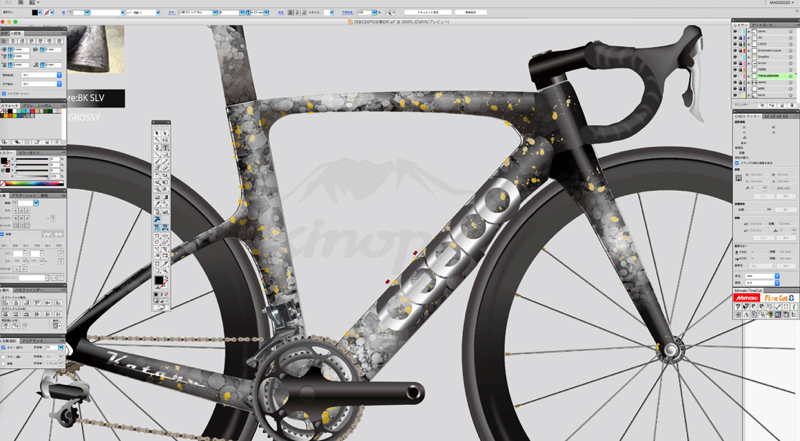This screenshot has width=800, height=441.
Task: Expand the LOGO layer arrow
Action: point(748,44)
